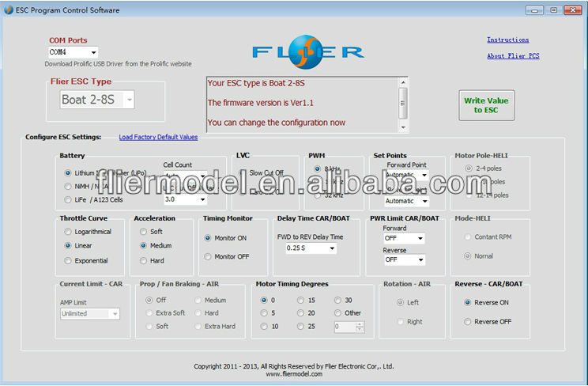
Task: Select LiFe / A123 Cells battery type
Action: pyautogui.click(x=68, y=200)
